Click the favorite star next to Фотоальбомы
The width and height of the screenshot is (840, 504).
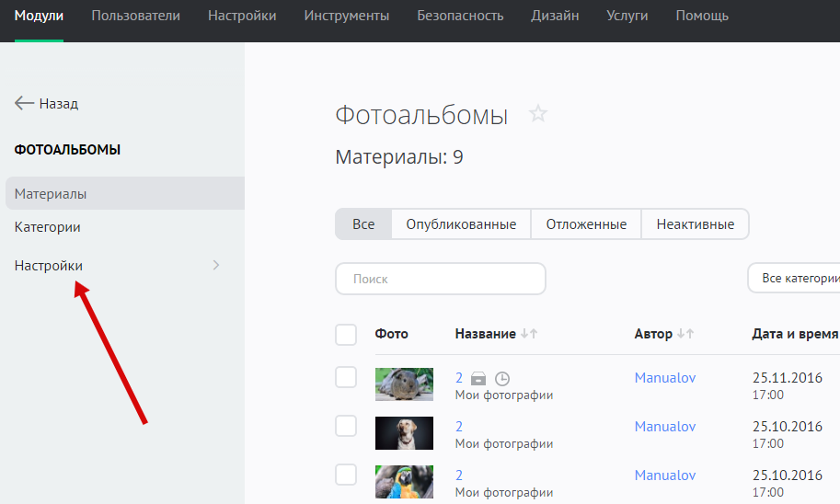(538, 114)
